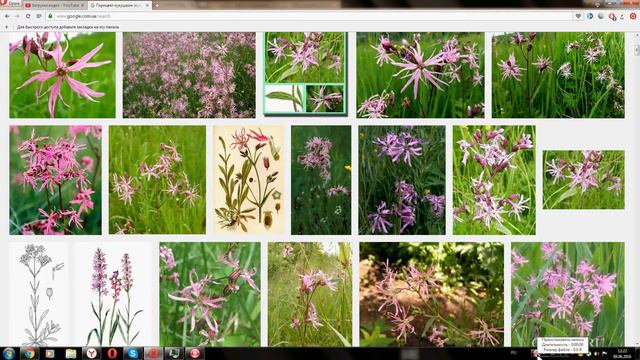Open the volume speaker tray icon
Viewport: 640px width, 360px height.
[597, 353]
